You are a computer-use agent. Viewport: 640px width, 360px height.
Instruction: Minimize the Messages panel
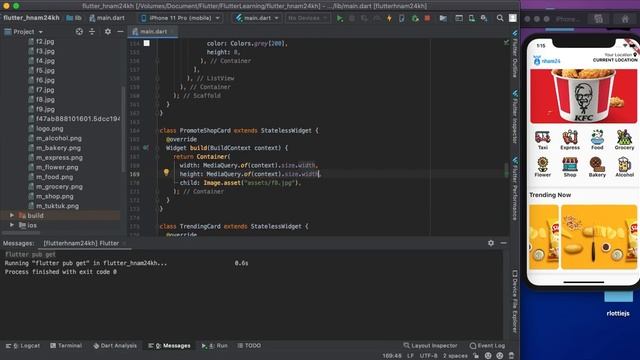[503, 243]
